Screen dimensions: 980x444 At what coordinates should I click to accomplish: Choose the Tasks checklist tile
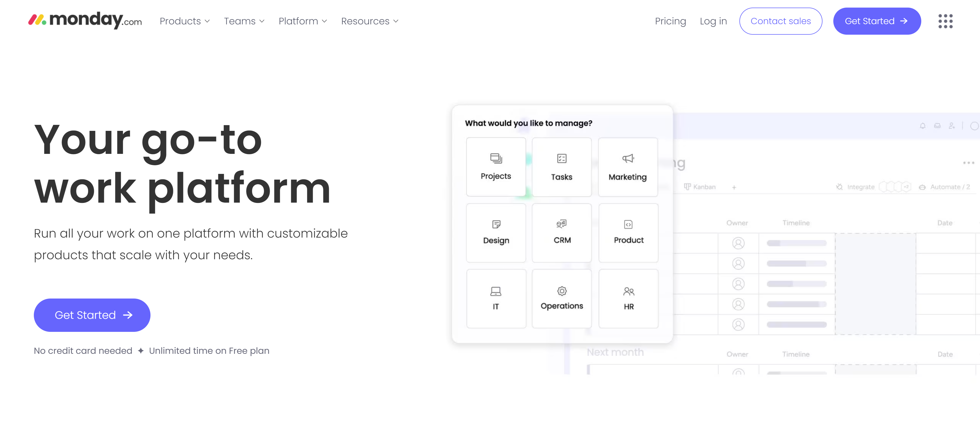(561, 167)
